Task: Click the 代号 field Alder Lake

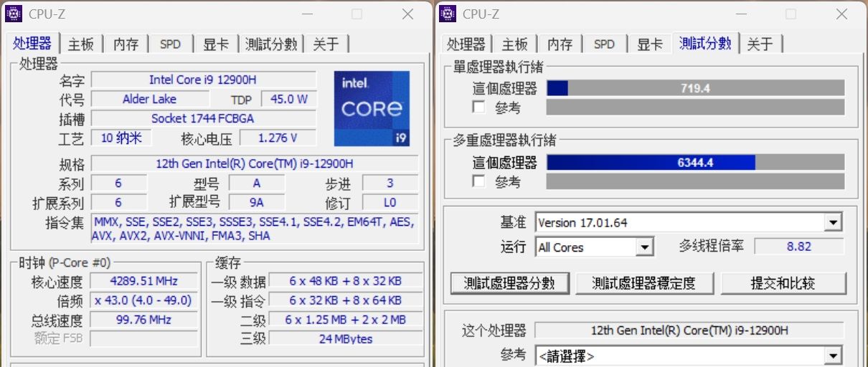Action: pyautogui.click(x=150, y=99)
